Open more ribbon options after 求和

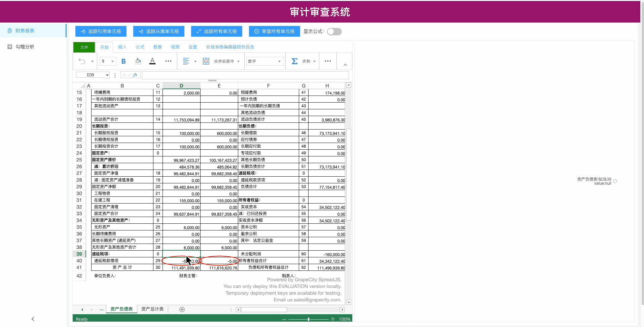[328, 61]
